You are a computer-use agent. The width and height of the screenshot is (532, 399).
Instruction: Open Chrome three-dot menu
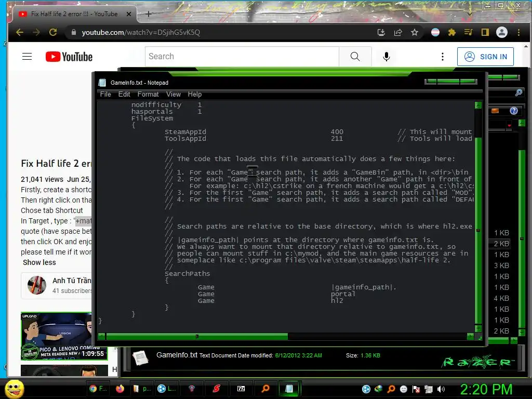pos(518,33)
